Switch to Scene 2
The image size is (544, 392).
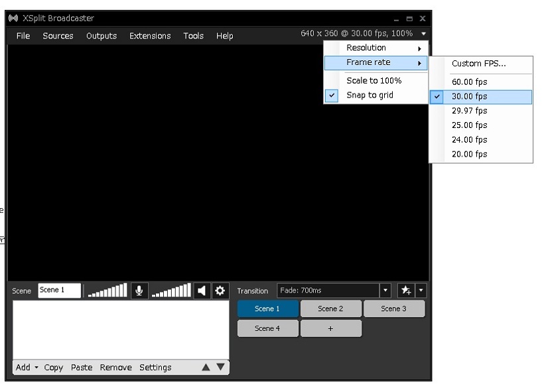[330, 308]
